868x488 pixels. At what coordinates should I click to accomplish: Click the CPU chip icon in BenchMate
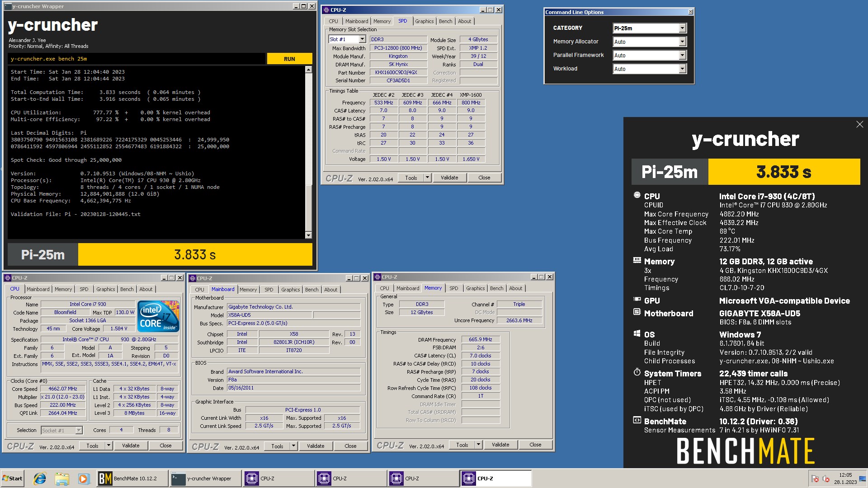(x=637, y=196)
